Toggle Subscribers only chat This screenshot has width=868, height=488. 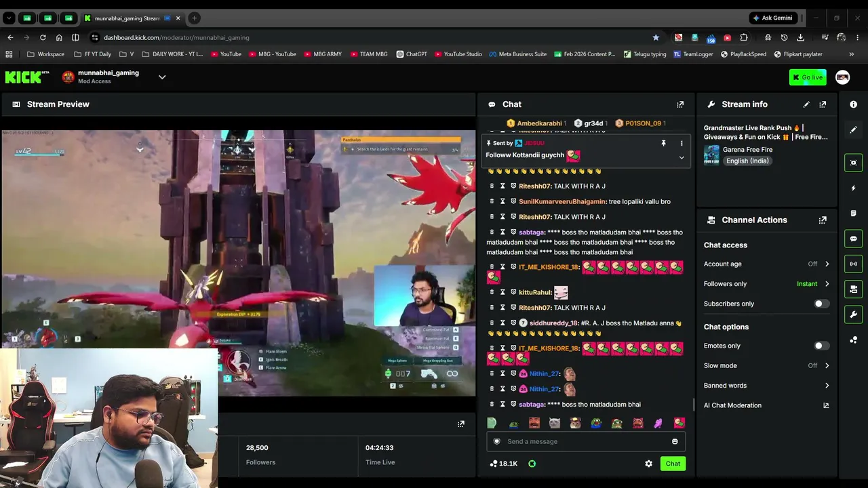[x=821, y=304]
